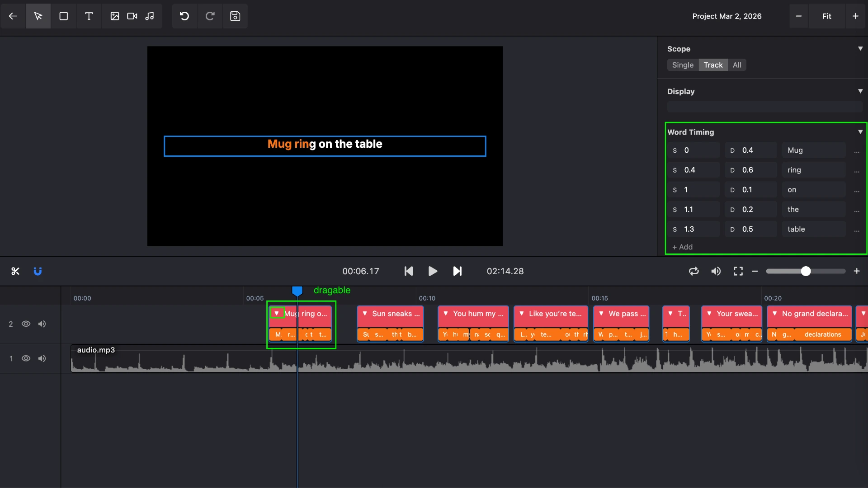Collapse the We pass clip's words
The width and height of the screenshot is (868, 488).
coord(601,314)
